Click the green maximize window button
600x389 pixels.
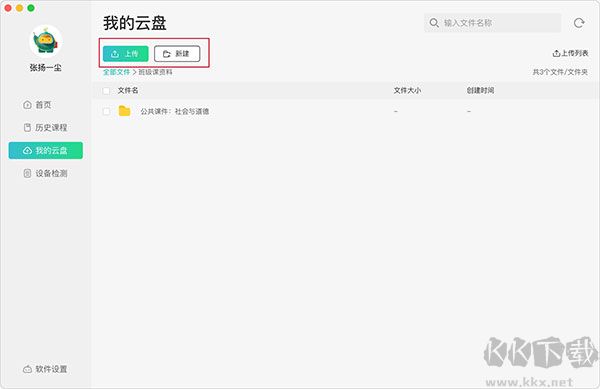pyautogui.click(x=31, y=8)
